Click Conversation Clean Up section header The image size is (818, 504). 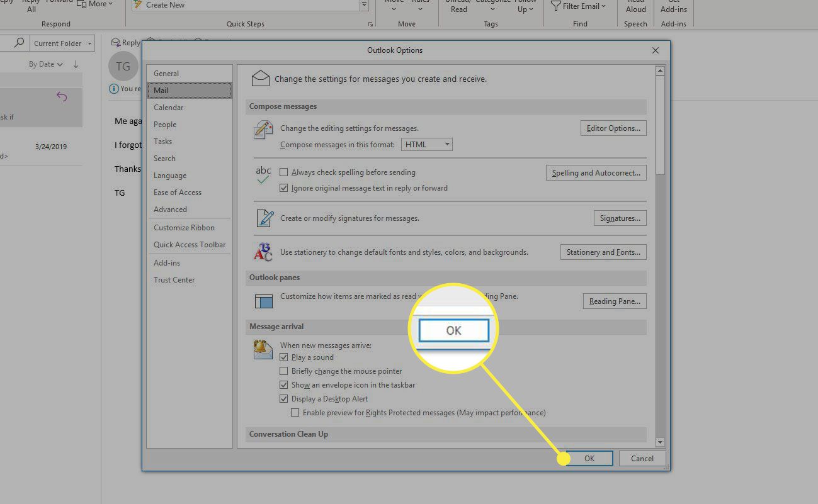pyautogui.click(x=447, y=434)
